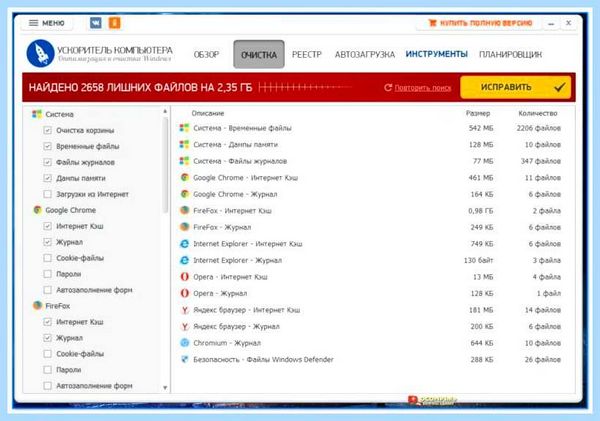Open the VK social network icon
The image size is (600, 421).
click(96, 23)
